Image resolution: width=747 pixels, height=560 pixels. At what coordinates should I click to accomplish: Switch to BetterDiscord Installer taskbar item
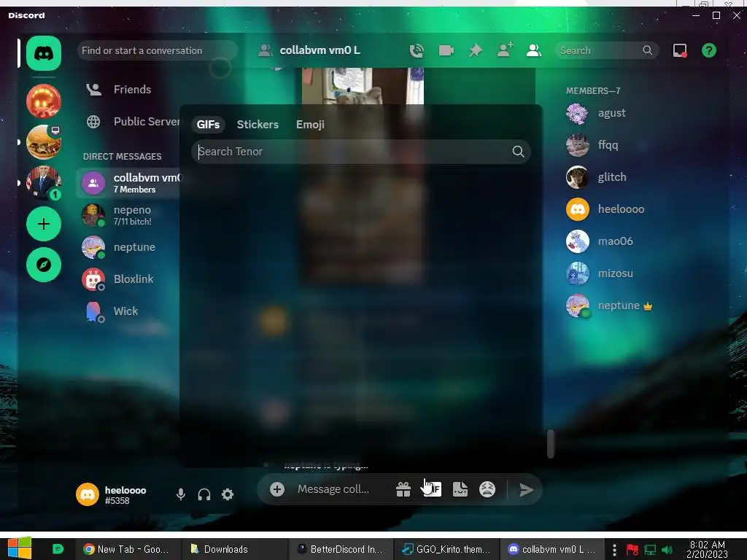341,549
